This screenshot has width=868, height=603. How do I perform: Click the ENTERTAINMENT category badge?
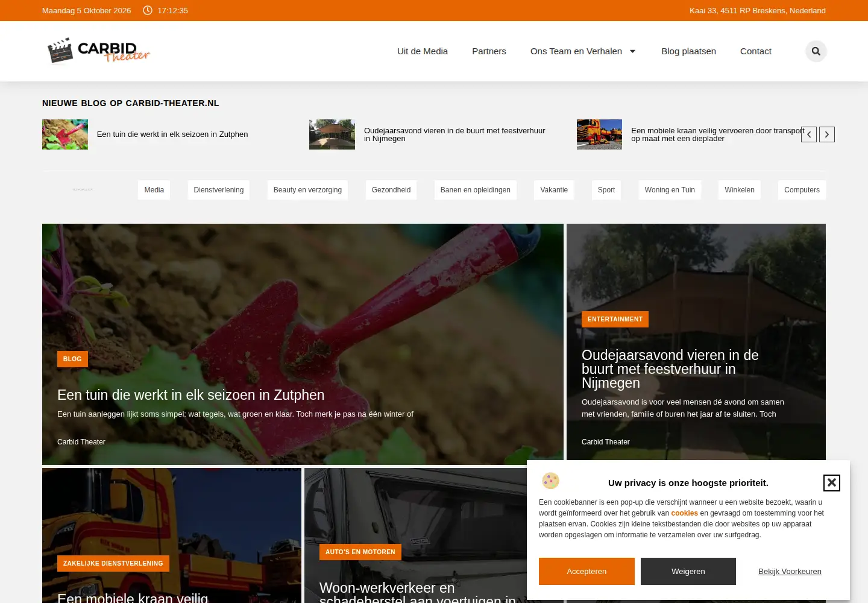[x=615, y=319]
